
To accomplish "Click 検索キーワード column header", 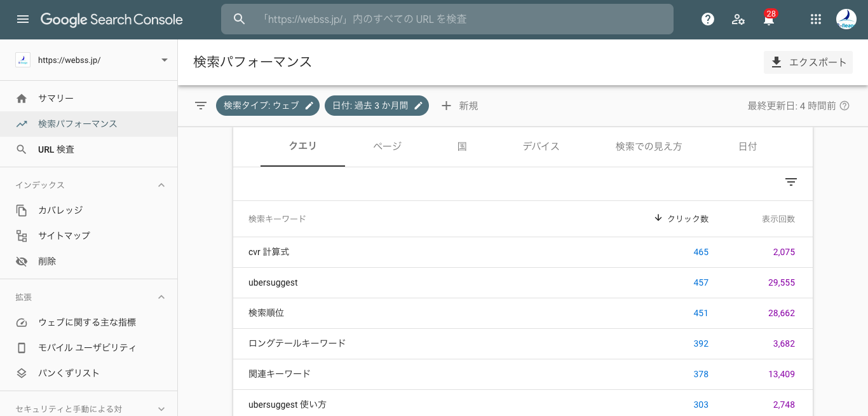I will (x=277, y=219).
